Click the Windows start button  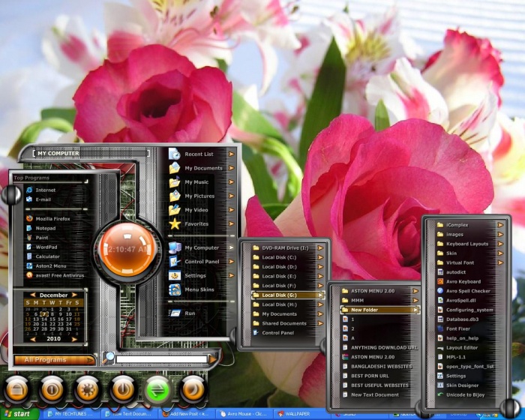pyautogui.click(x=19, y=414)
